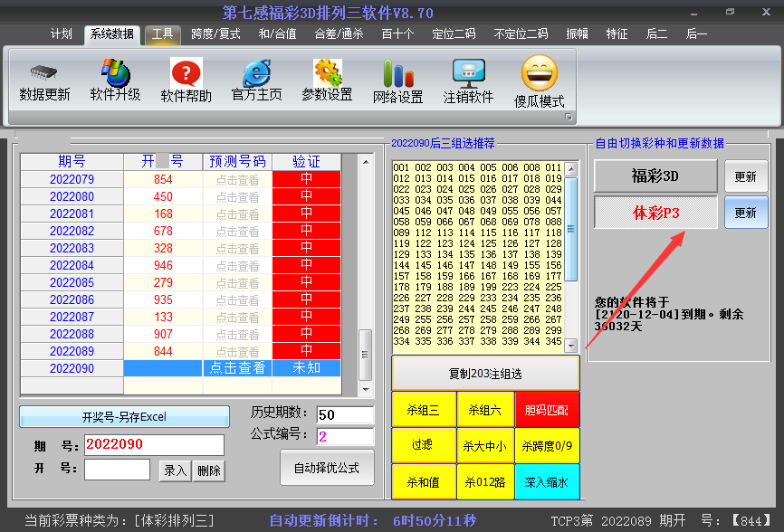Open 百十个 tab

pos(397,34)
